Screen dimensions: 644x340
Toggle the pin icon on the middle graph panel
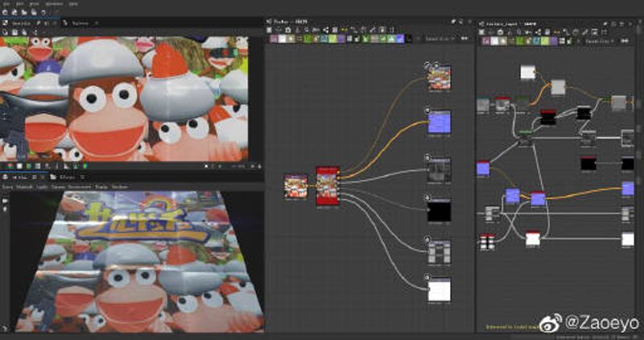coord(453,20)
